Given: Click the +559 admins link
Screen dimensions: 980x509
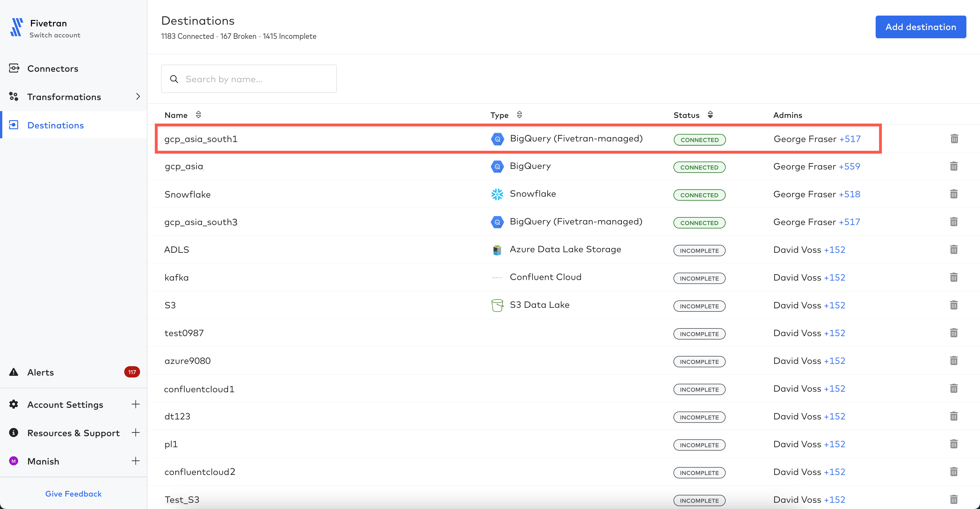Looking at the screenshot, I should point(849,166).
